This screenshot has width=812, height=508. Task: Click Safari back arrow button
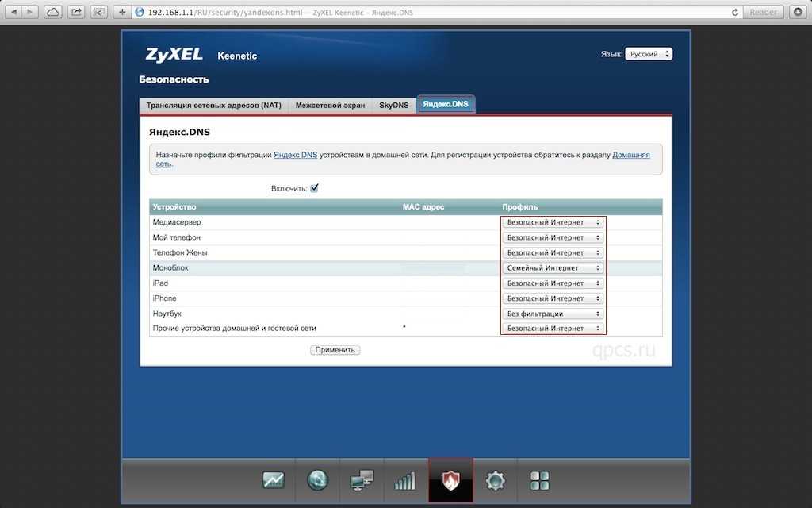pos(13,12)
